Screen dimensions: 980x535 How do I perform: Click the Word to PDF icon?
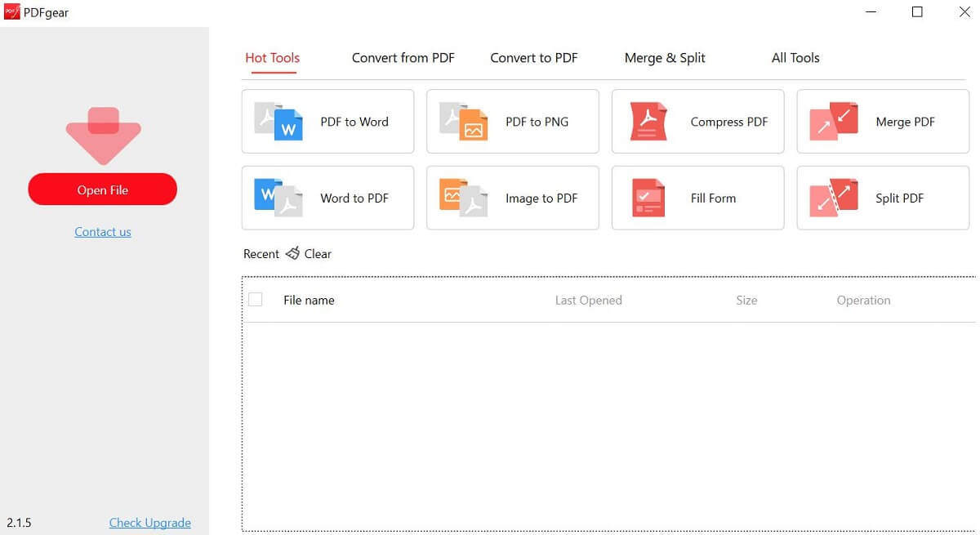point(278,198)
